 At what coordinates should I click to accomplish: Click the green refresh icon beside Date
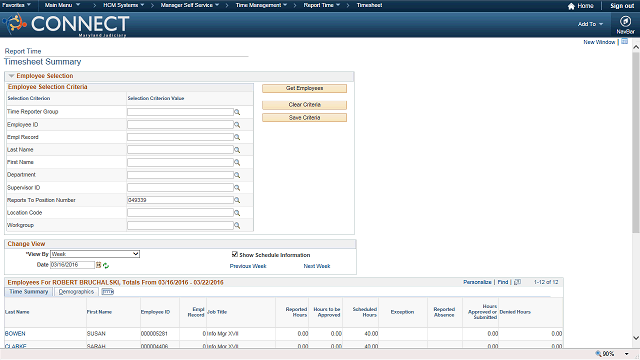(106, 266)
